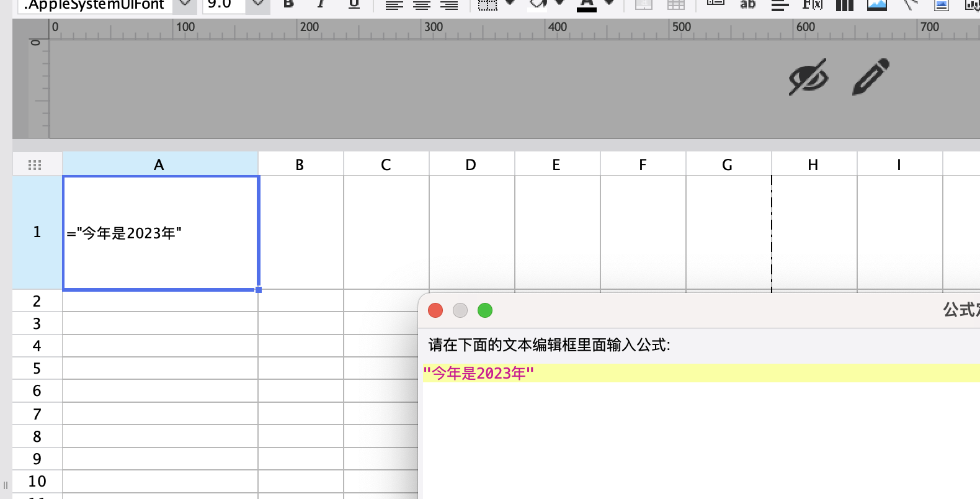
Task: Select column E header
Action: pos(558,164)
